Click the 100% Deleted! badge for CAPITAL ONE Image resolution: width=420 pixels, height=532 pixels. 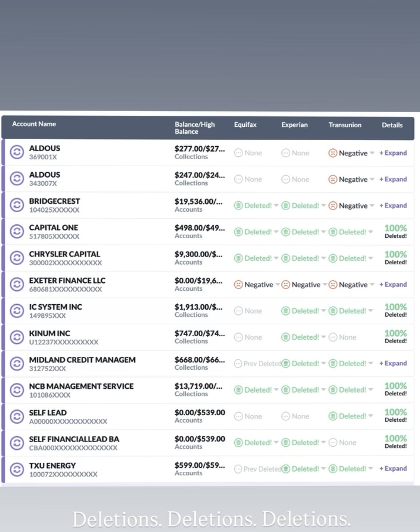(x=396, y=232)
